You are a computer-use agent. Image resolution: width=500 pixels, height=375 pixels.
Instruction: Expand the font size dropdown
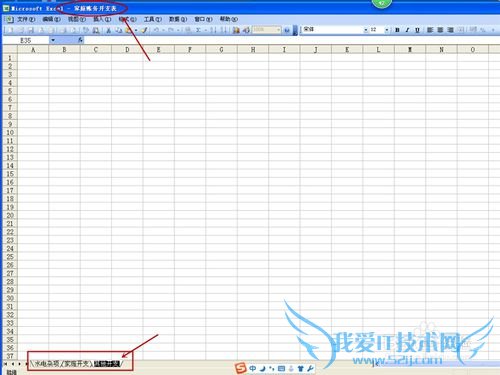coord(387,30)
